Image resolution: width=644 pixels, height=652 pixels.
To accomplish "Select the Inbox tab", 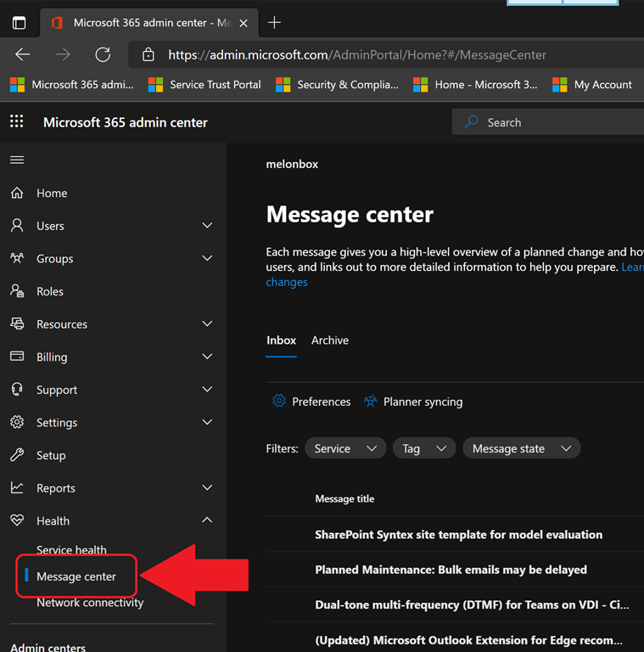I will (x=281, y=340).
